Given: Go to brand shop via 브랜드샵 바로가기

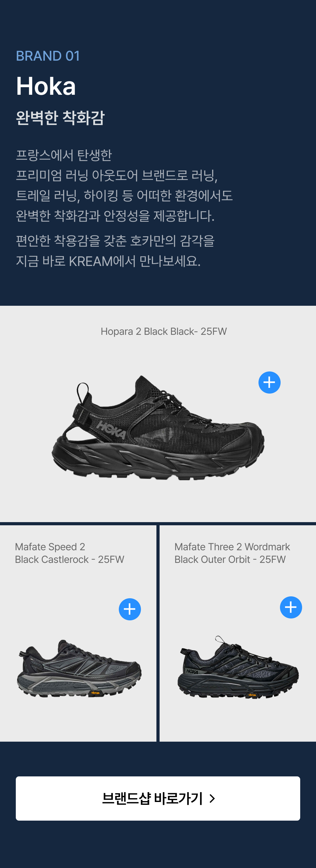Looking at the screenshot, I should pos(158,798).
